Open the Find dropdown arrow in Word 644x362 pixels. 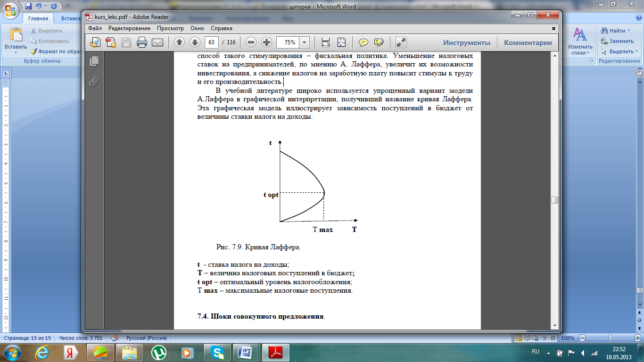[x=628, y=31]
